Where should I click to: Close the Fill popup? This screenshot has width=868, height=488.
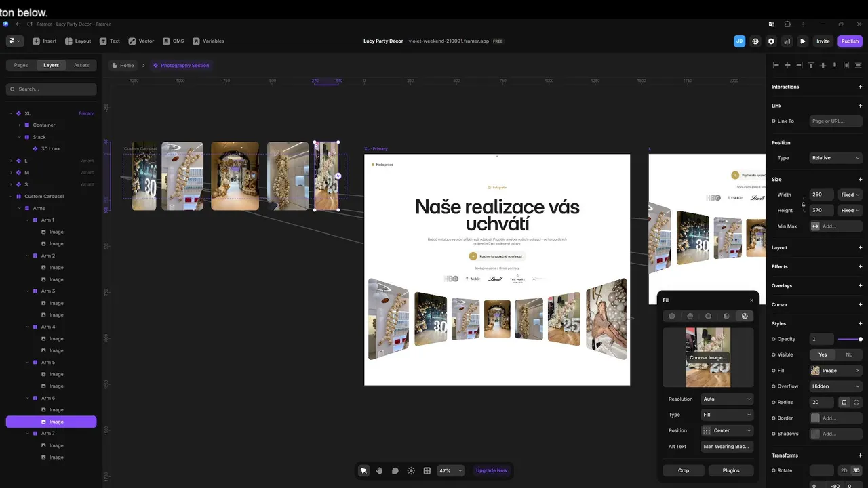click(x=751, y=300)
